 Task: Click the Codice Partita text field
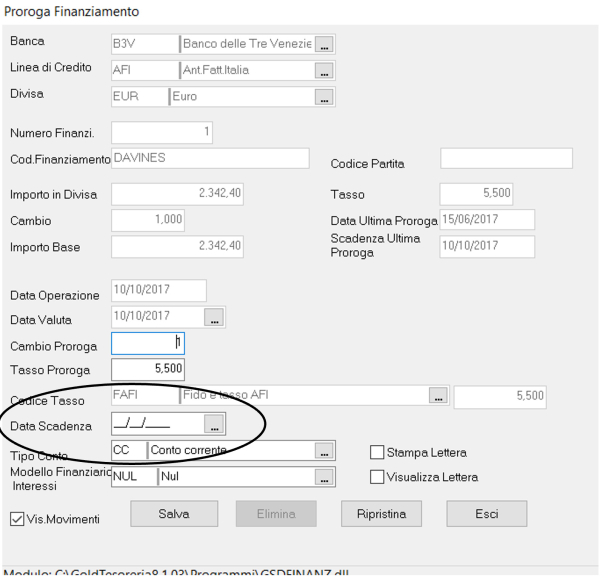point(506,158)
